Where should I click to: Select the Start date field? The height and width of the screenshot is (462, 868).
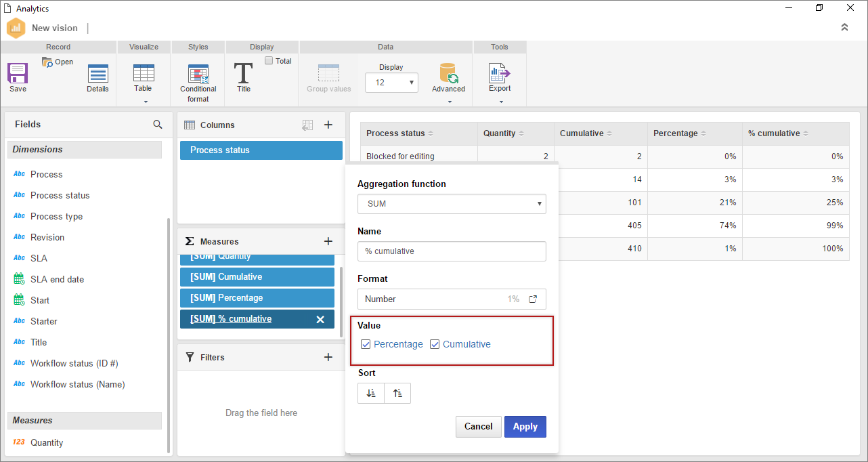coord(40,300)
